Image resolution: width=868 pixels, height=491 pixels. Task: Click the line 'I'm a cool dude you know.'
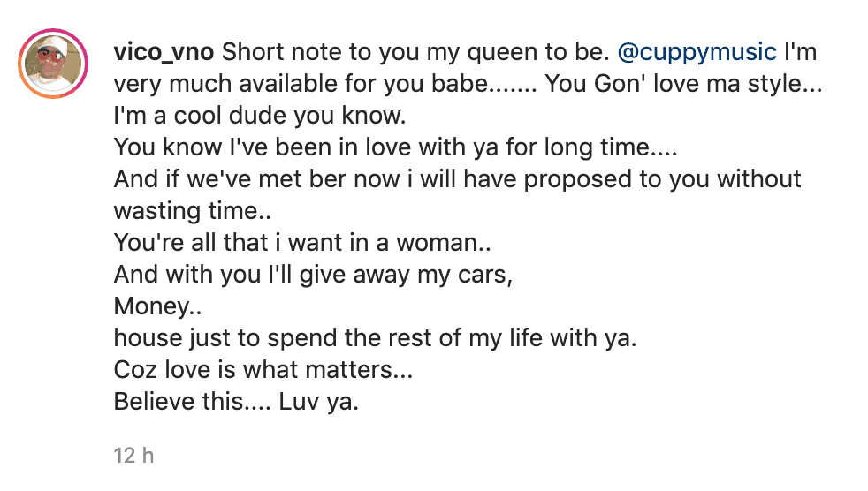pyautogui.click(x=260, y=116)
